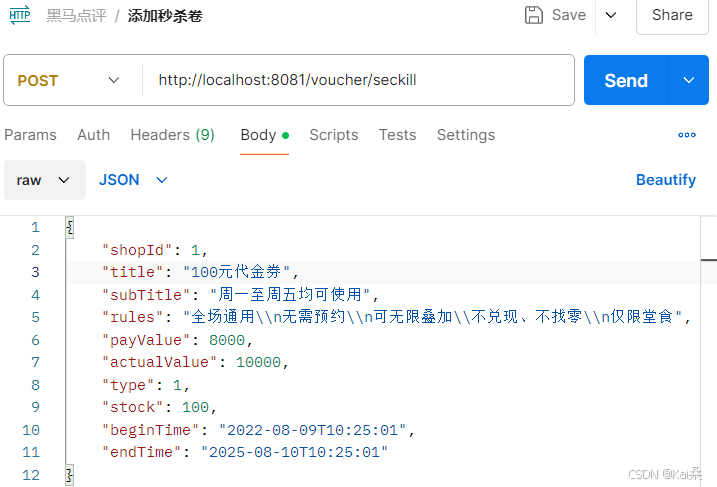The height and width of the screenshot is (487, 717).
Task: Click the 添加秒杀卷 request name
Action: [165, 16]
